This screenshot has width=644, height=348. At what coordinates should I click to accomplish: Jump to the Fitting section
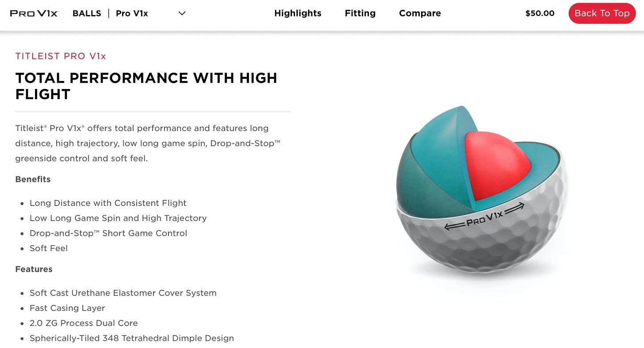(x=360, y=13)
